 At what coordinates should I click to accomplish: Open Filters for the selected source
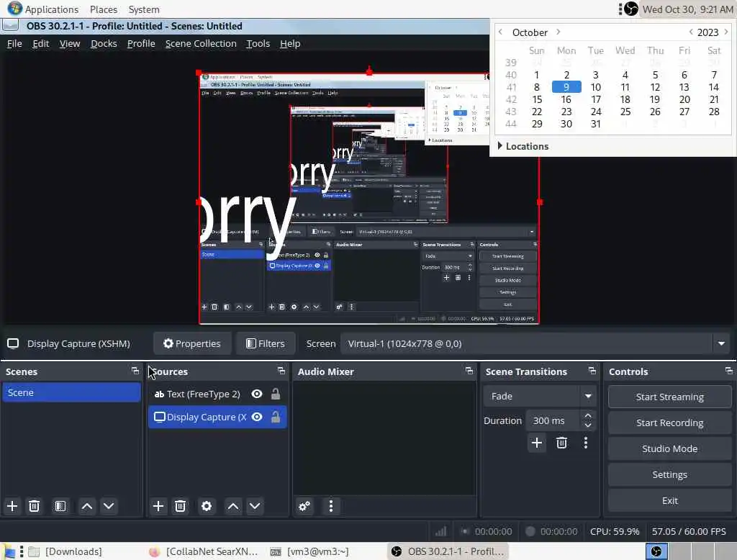coord(266,344)
